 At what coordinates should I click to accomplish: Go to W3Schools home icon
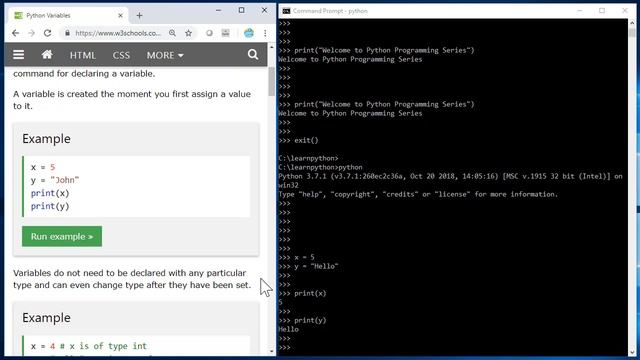tap(47, 54)
